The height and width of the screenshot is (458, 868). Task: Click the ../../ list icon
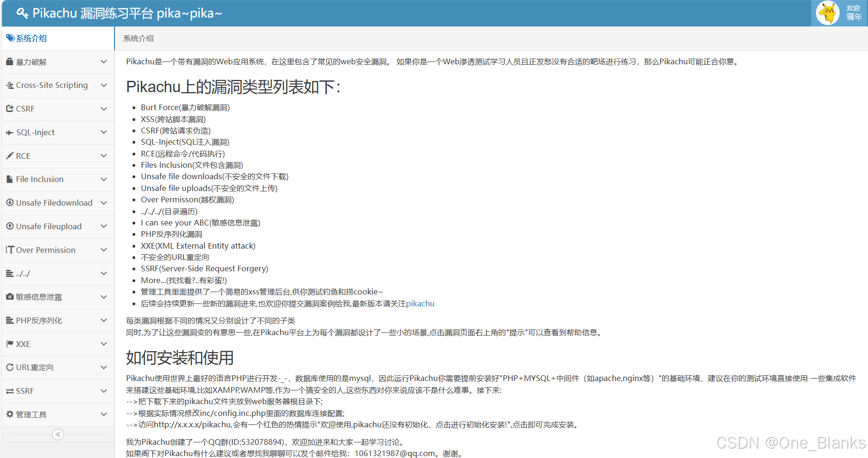point(9,273)
